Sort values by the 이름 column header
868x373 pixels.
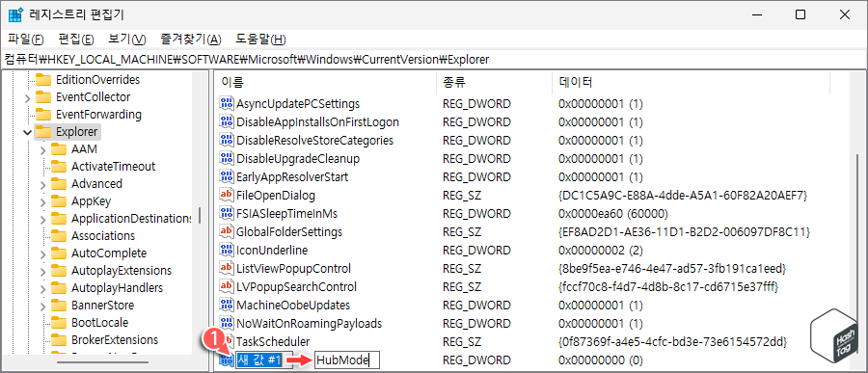[325, 83]
